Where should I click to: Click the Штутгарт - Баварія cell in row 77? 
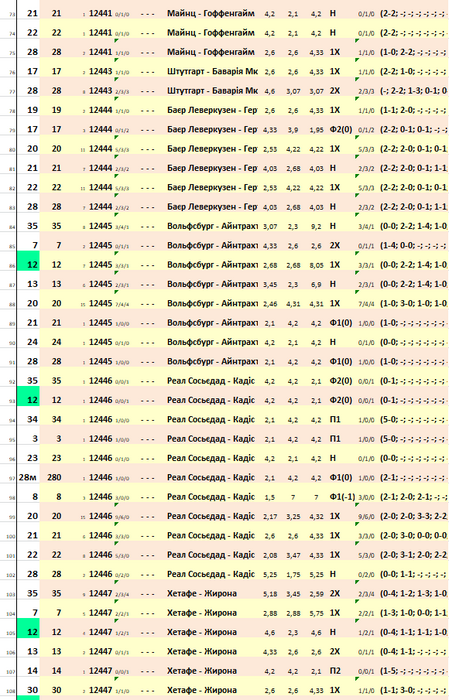pos(211,91)
